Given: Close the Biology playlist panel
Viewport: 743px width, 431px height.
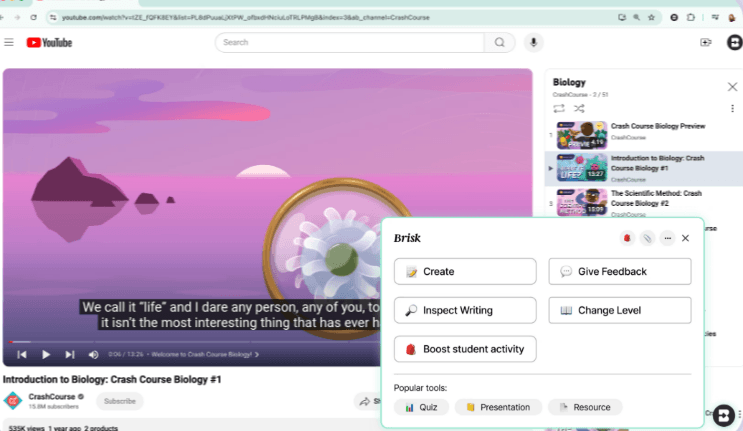Looking at the screenshot, I should pyautogui.click(x=732, y=87).
